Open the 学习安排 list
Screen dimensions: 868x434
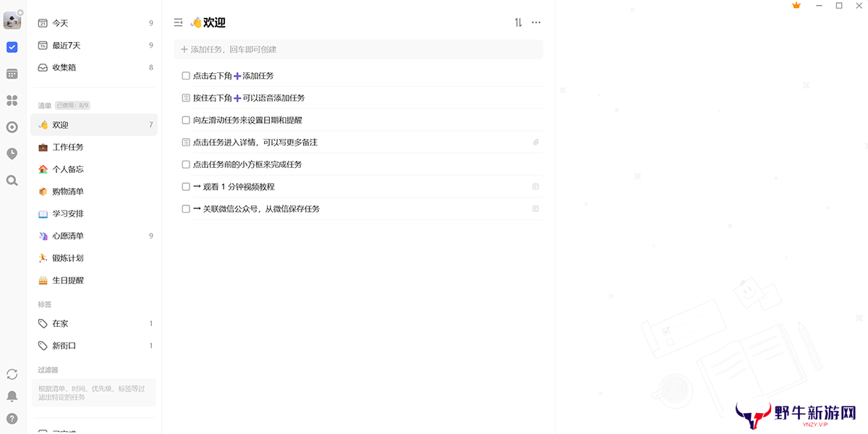point(94,213)
